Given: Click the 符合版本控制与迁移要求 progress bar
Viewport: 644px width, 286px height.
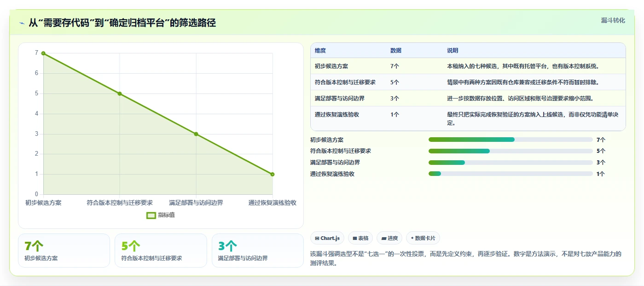Looking at the screenshot, I should (511, 151).
